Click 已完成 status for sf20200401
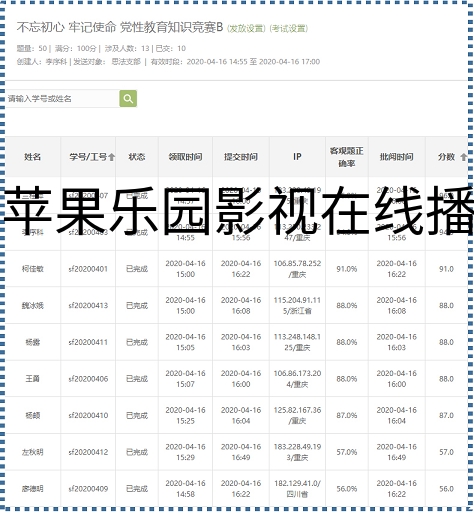The height and width of the screenshot is (513, 474). (137, 269)
